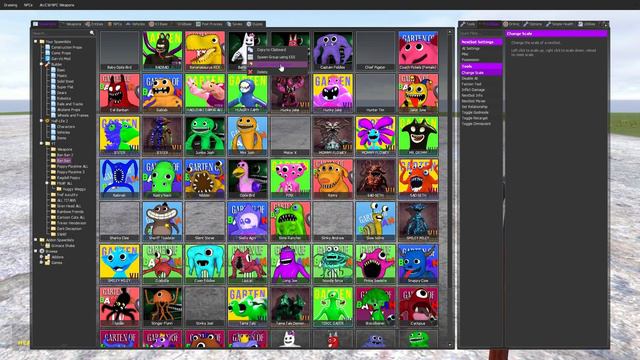Switch to the Weapons tab
Viewport: 640px width, 360px height.
pos(71,24)
